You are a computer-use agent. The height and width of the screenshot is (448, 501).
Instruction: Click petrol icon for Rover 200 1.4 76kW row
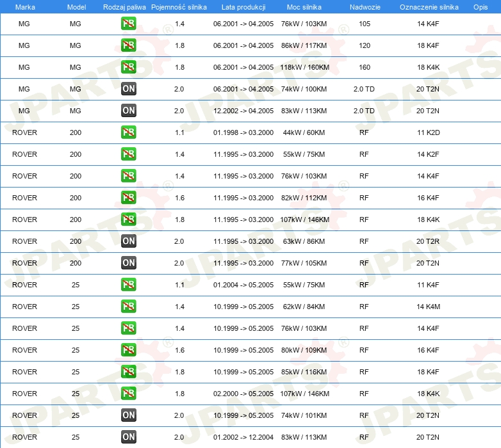coord(128,176)
